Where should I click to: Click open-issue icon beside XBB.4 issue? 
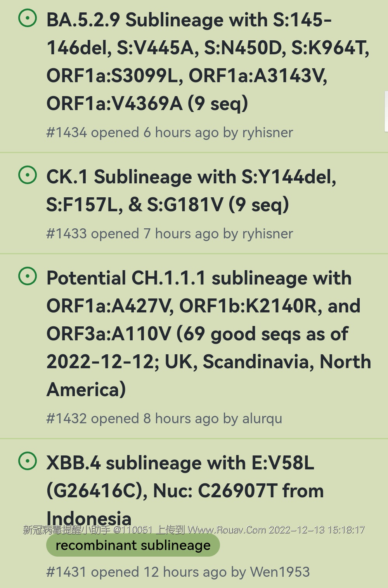[x=28, y=461]
